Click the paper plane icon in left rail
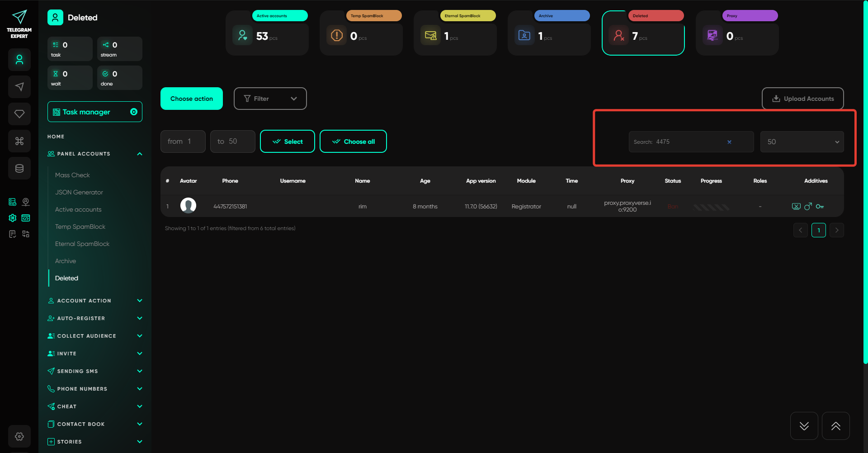 tap(19, 87)
